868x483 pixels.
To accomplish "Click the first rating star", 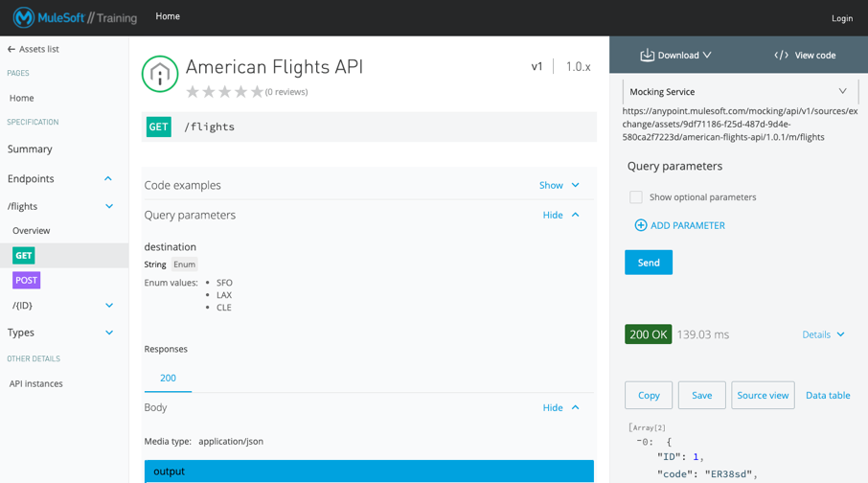I will (192, 91).
